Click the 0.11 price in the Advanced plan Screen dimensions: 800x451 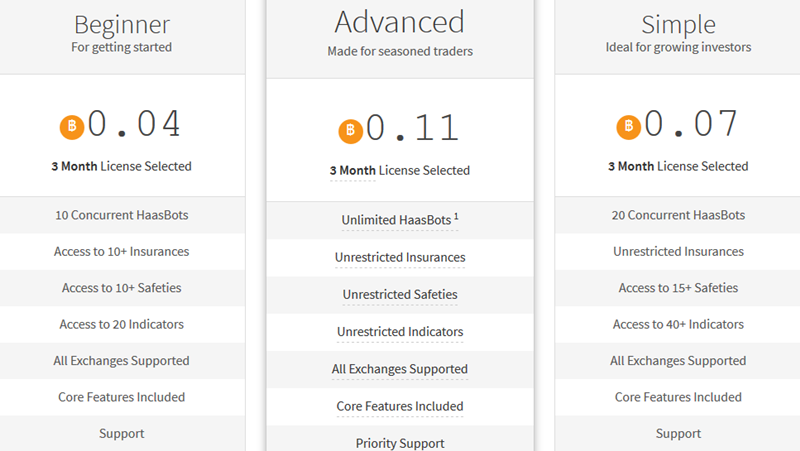click(413, 129)
